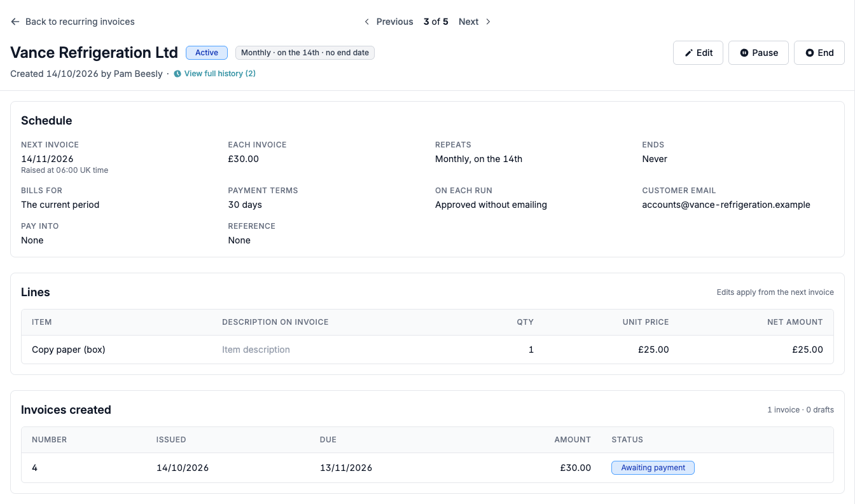The image size is (855, 504).
Task: Click 'Raised at 06:00 UK time' note
Action: pos(64,170)
